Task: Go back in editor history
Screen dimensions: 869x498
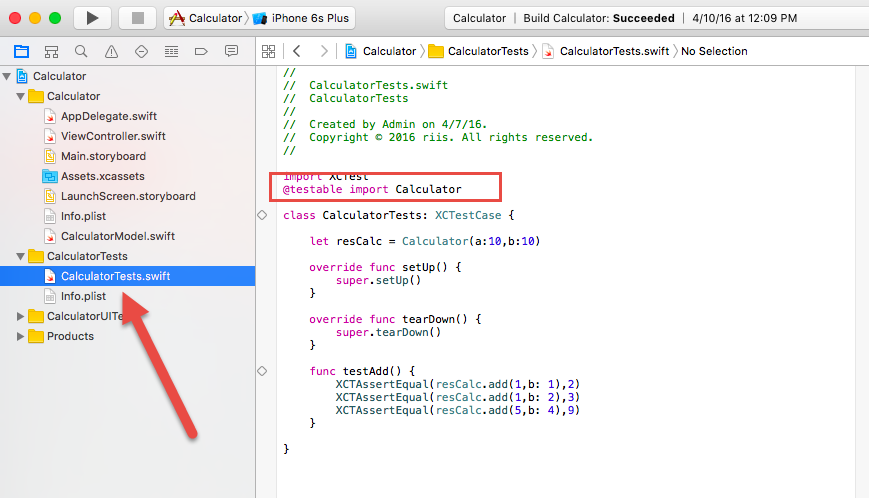Action: [x=297, y=52]
